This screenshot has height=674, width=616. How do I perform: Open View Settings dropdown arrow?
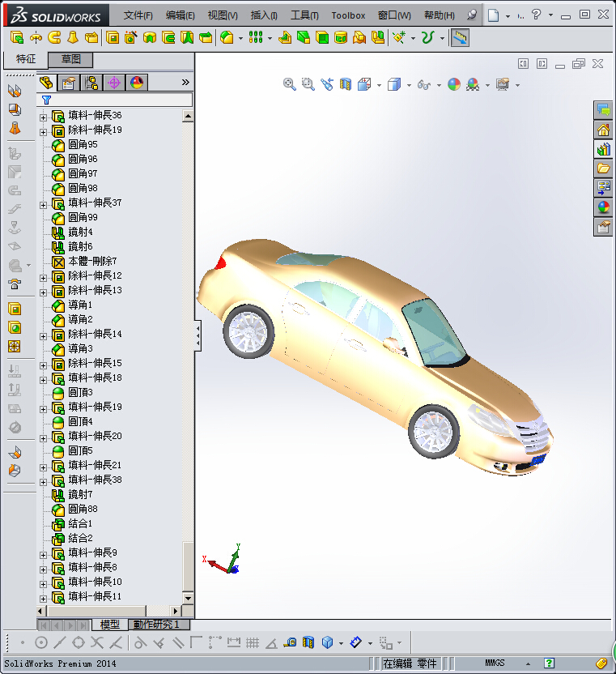(517, 85)
